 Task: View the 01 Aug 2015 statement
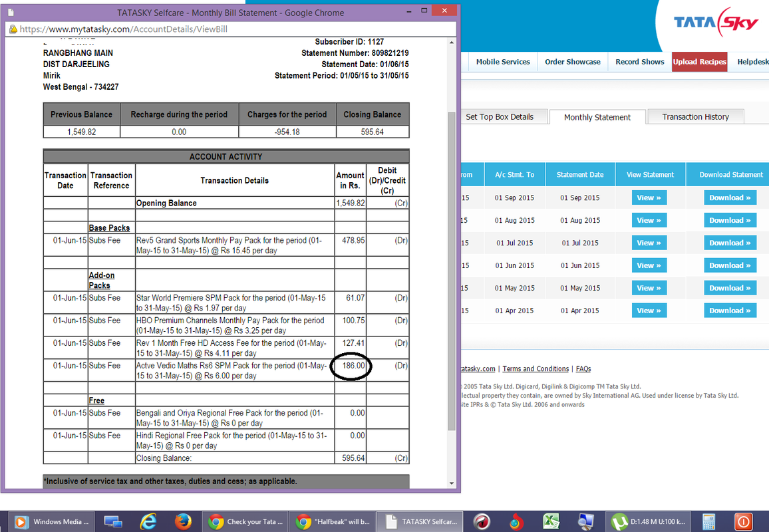point(649,220)
